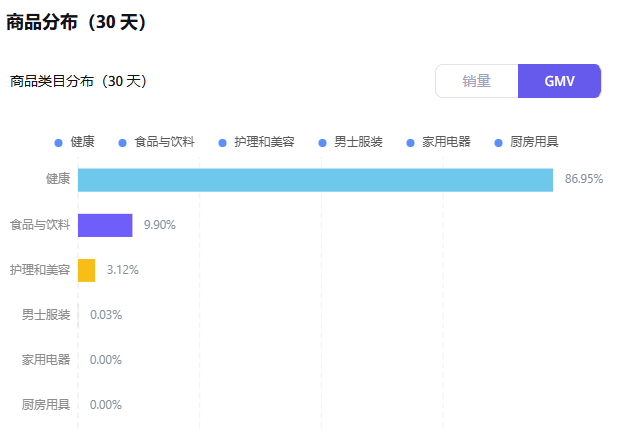The width and height of the screenshot is (618, 439).
Task: Click the 男士服装 axis label
Action: [46, 315]
